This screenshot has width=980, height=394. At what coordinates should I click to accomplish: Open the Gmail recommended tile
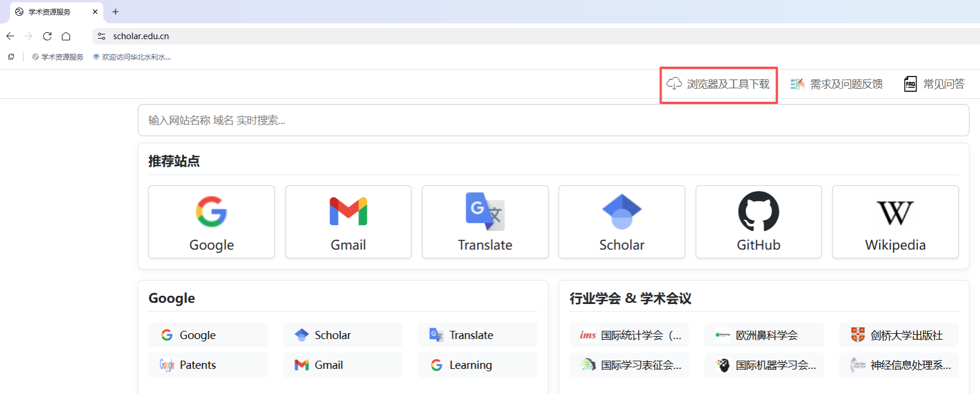coord(348,222)
